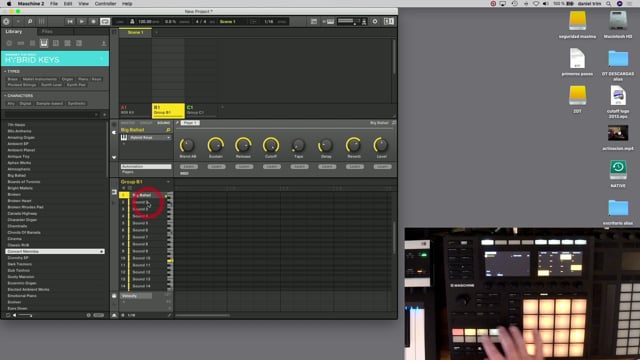Toggle the Synthetic character filter tag
640x360 pixels.
point(76,104)
